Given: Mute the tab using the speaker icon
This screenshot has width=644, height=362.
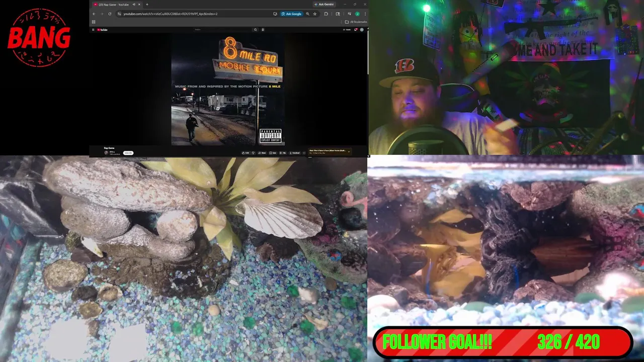Looking at the screenshot, I should point(134,5).
